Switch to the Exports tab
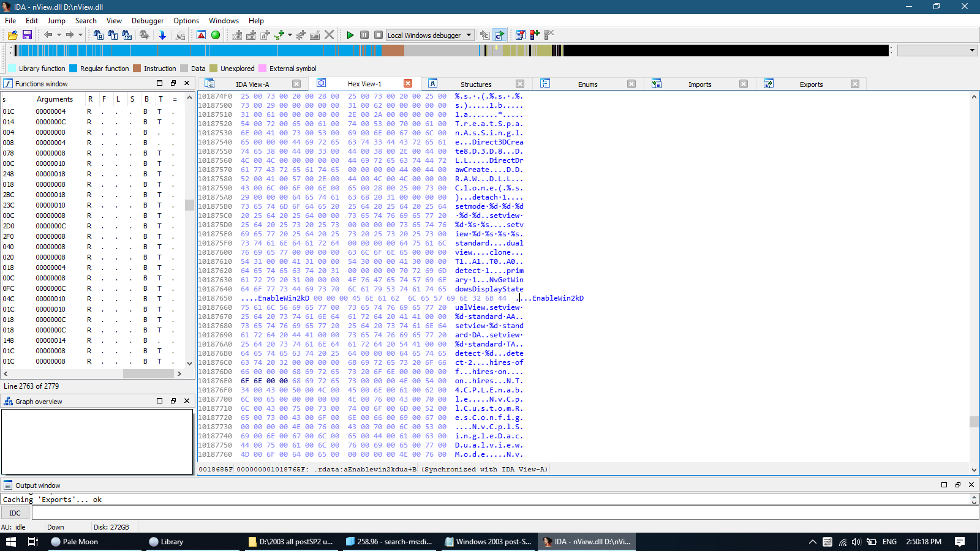Screen dimensions: 980x551 [x=811, y=84]
